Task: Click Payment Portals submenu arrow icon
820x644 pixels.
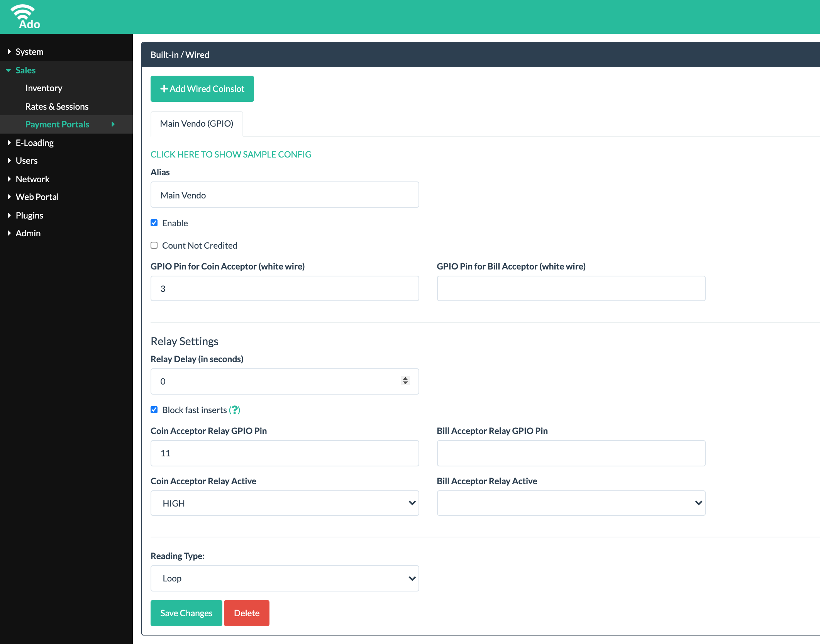Action: coord(113,124)
